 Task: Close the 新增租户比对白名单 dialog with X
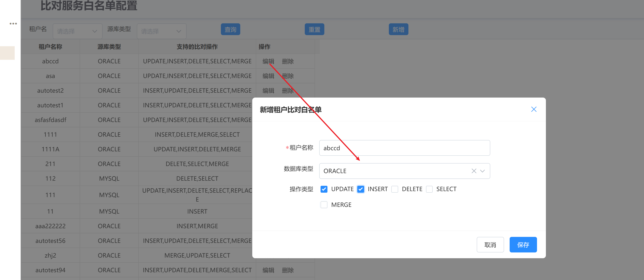coord(533,109)
